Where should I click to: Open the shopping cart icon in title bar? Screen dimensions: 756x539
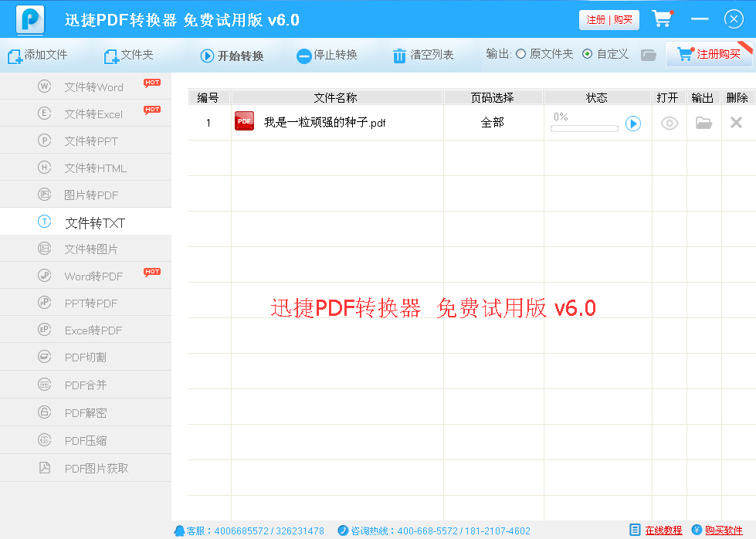[663, 19]
